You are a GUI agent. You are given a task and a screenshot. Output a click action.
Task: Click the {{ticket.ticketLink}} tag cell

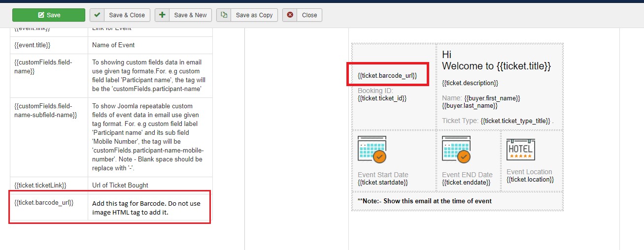point(40,185)
